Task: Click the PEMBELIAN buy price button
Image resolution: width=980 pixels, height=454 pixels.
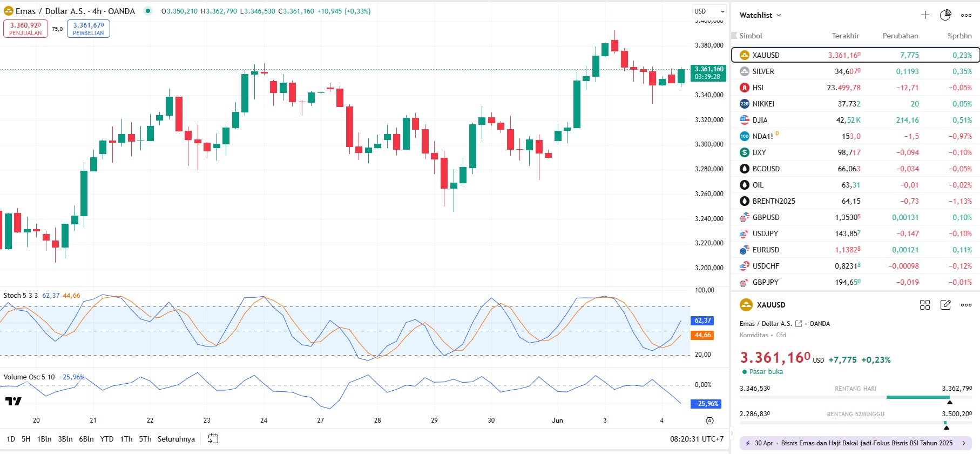Action: click(89, 29)
